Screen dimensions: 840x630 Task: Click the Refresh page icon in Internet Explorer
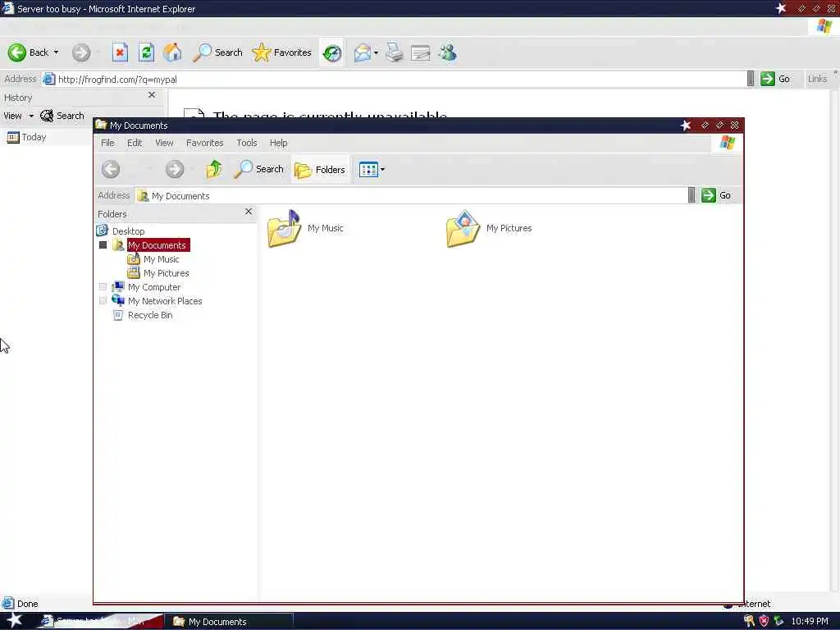click(146, 52)
